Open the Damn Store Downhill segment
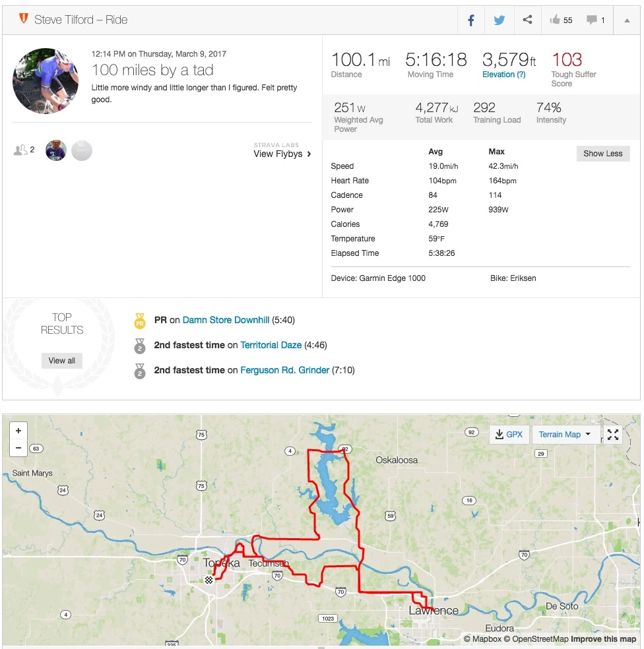The height and width of the screenshot is (649, 644). tap(226, 320)
